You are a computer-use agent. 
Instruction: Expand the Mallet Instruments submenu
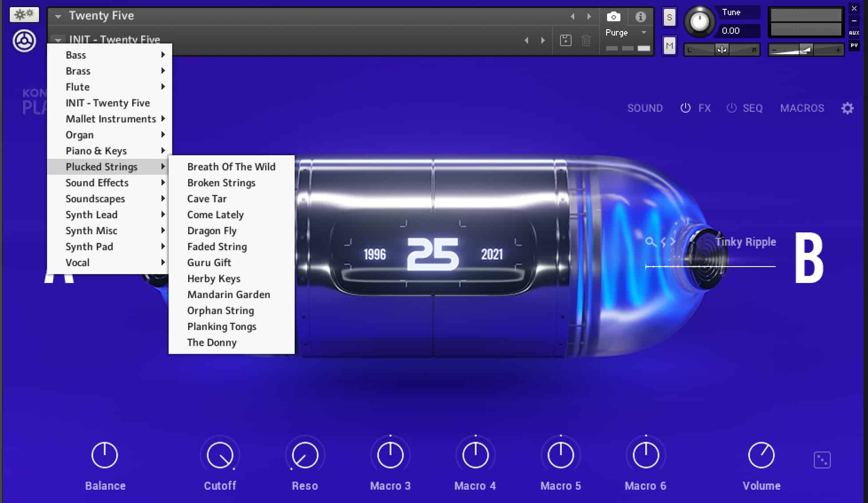[109, 119]
